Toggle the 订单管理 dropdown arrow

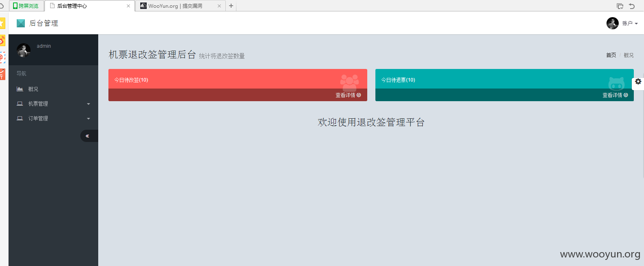click(x=88, y=119)
